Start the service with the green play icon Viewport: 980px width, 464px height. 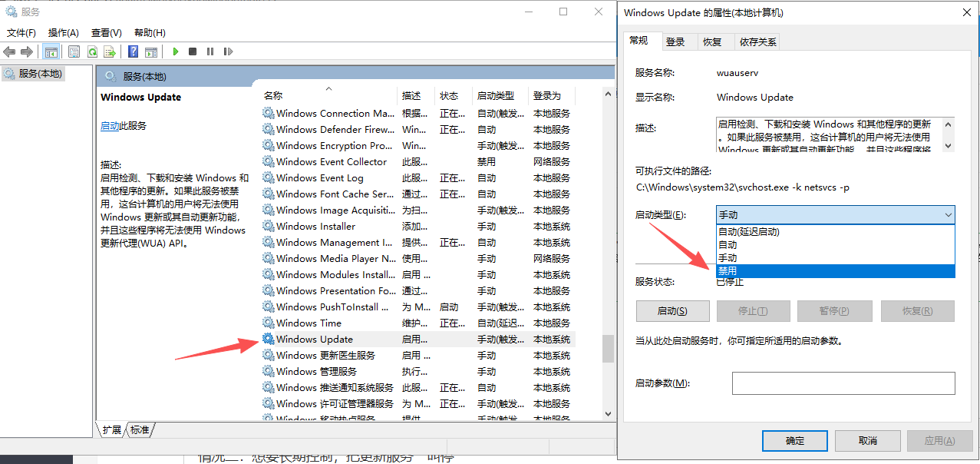click(176, 51)
